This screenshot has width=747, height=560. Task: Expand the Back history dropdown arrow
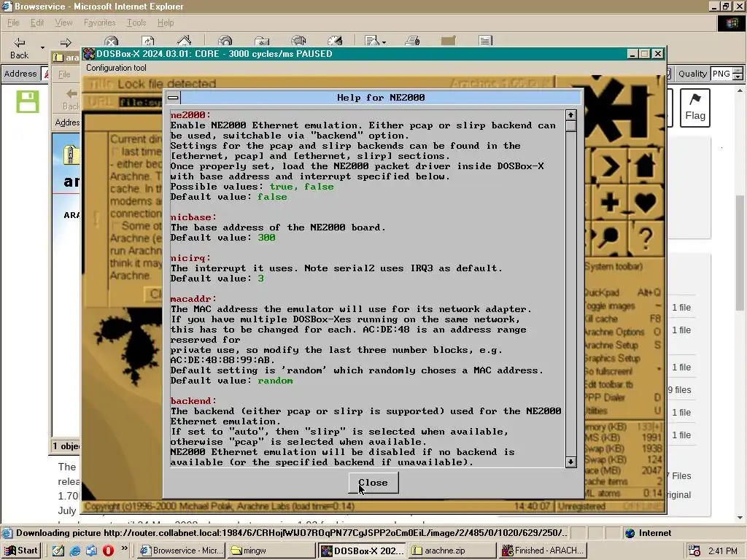coord(42,47)
